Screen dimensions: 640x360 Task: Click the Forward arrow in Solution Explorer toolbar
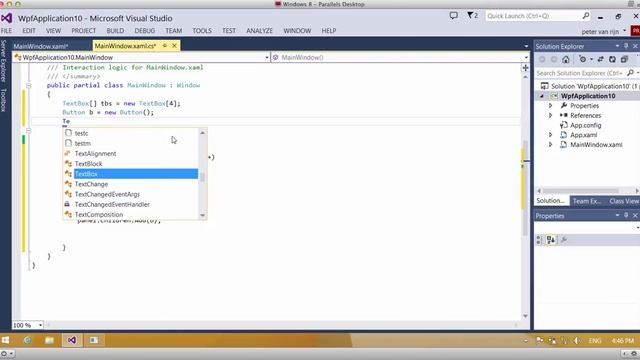554,60
